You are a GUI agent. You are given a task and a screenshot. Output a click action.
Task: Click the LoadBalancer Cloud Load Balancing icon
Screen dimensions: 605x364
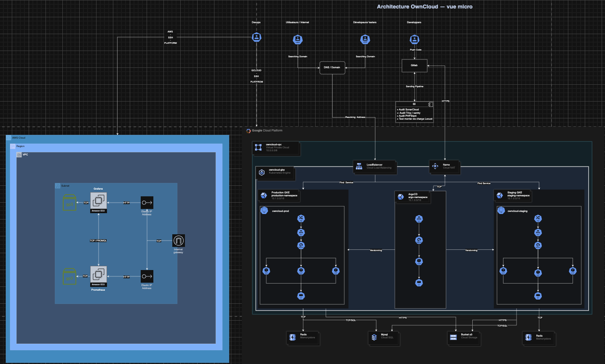pos(359,166)
